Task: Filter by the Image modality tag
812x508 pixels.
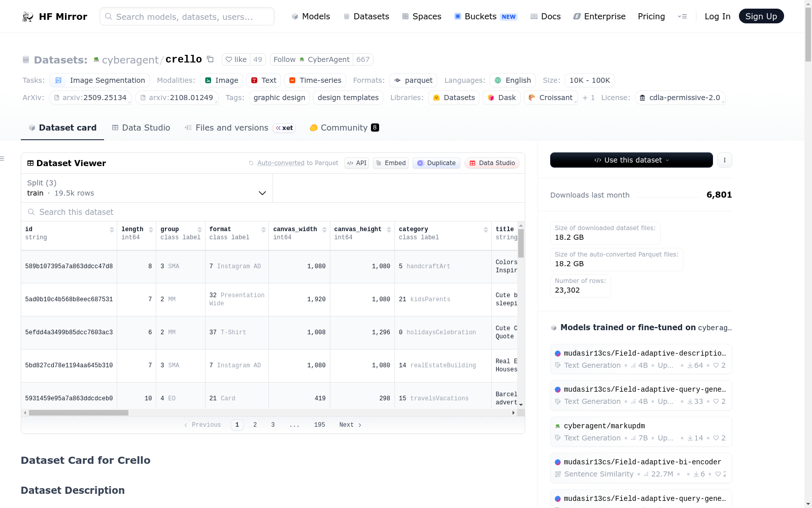Action: click(x=221, y=80)
